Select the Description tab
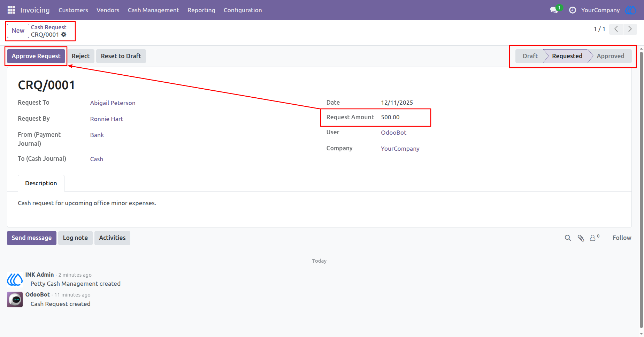 [x=41, y=183]
